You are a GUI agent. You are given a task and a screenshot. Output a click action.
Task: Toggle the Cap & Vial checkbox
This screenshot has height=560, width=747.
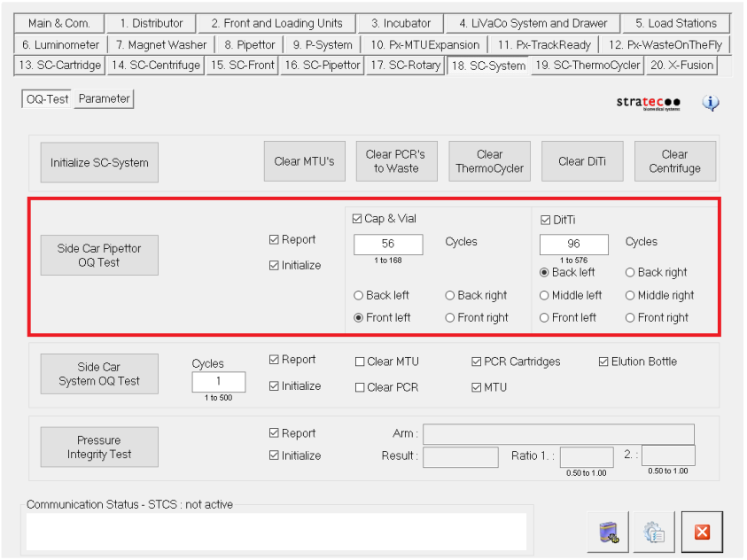click(x=358, y=219)
